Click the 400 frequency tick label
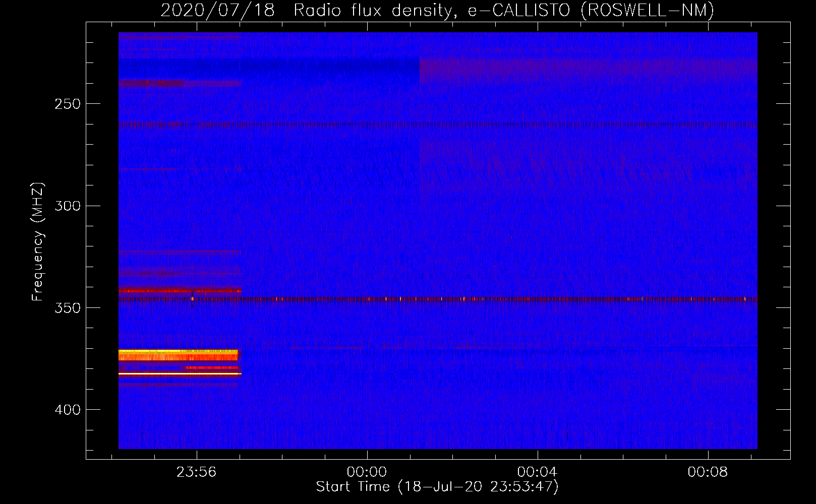 coord(68,410)
